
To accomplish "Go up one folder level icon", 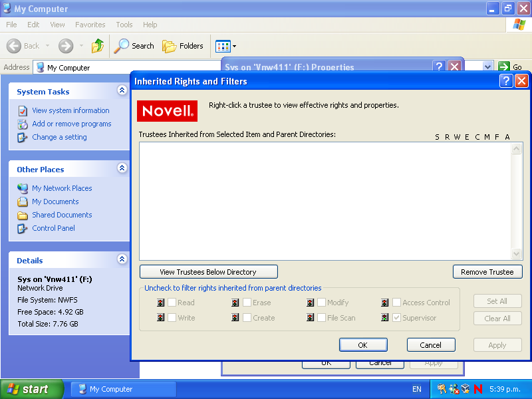I will pyautogui.click(x=98, y=46).
